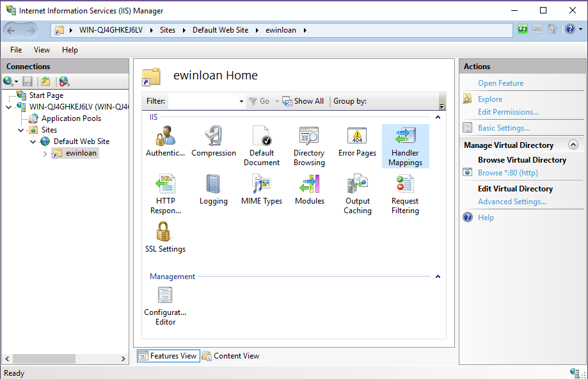Expand the ewinloan tree node
This screenshot has height=379, width=588.
coord(45,154)
